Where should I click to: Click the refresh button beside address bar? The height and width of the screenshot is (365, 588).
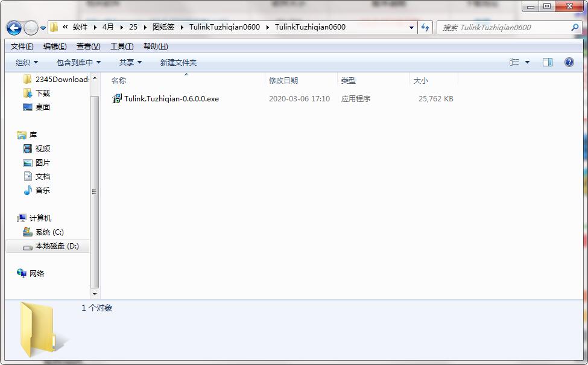(x=425, y=27)
